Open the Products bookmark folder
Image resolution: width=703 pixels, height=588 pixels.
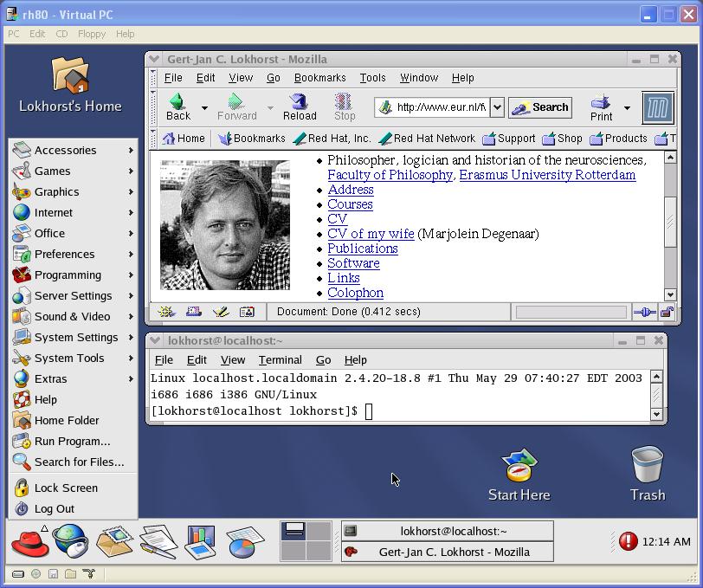pos(619,139)
